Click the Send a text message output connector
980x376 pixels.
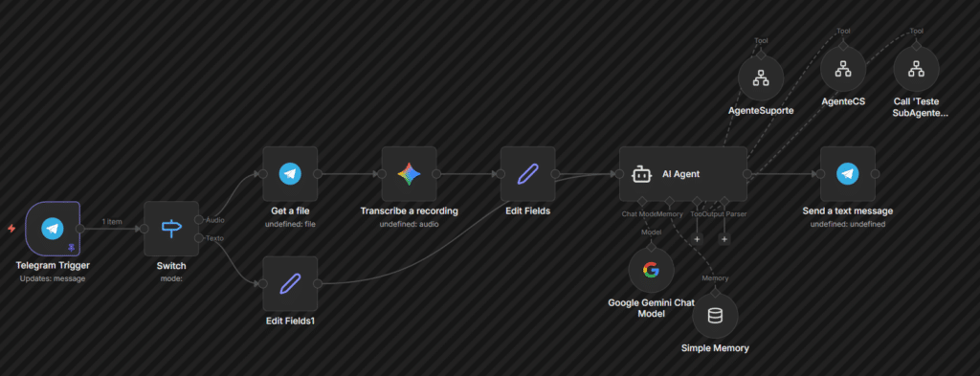pyautogui.click(x=875, y=174)
